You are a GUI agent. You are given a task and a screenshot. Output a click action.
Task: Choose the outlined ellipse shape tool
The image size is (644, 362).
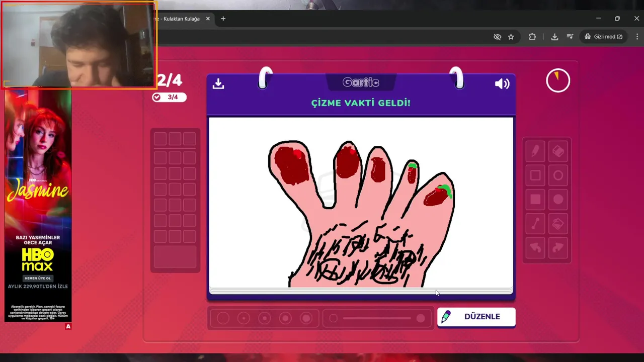pyautogui.click(x=558, y=175)
